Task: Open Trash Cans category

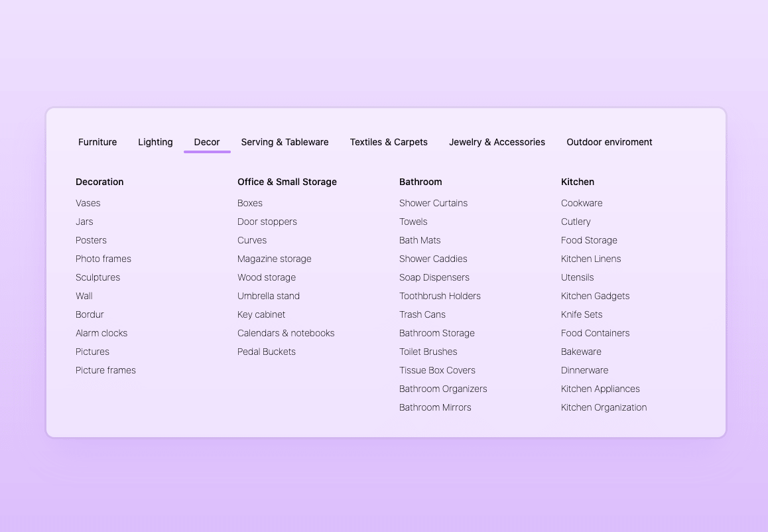Action: tap(422, 314)
